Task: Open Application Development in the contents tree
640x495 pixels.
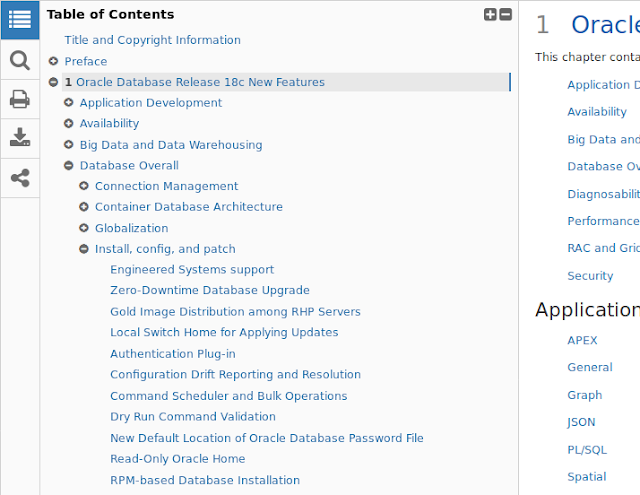Action: point(151,103)
